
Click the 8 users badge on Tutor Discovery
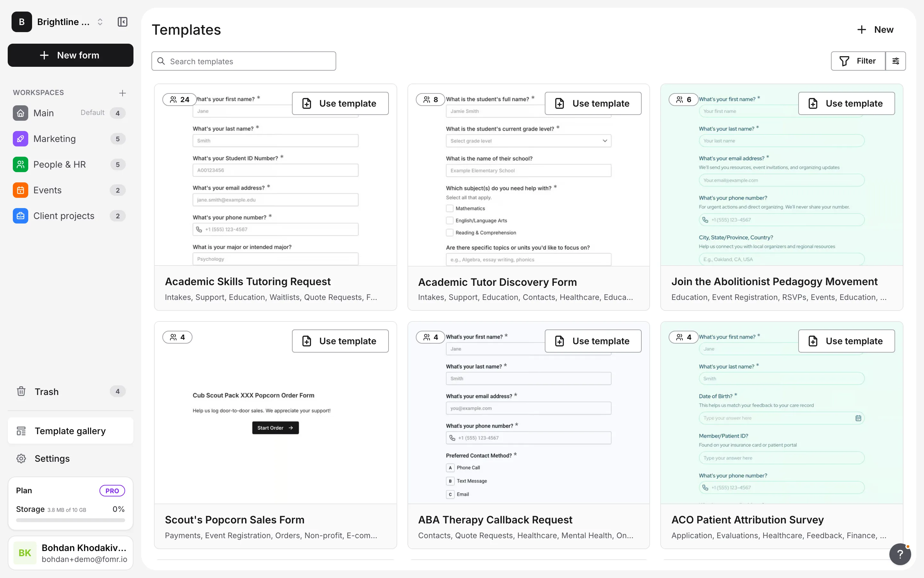430,100
